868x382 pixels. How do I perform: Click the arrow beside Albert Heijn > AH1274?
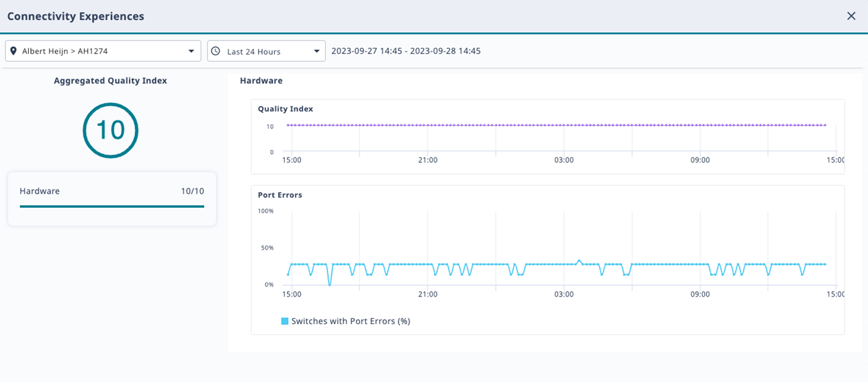point(191,51)
